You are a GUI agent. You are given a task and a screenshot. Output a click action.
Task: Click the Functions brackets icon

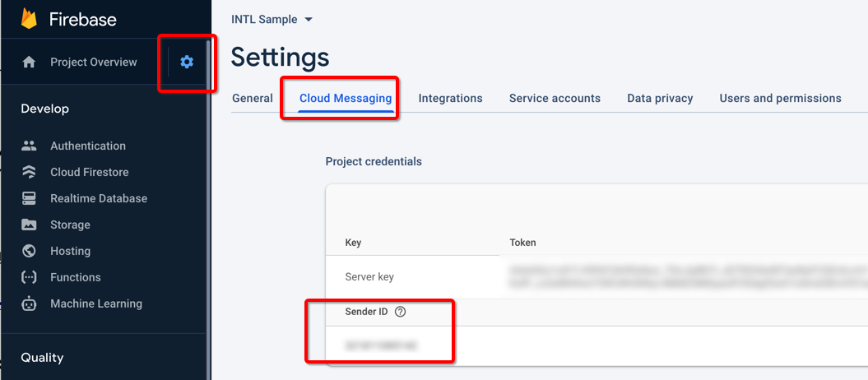pyautogui.click(x=29, y=277)
